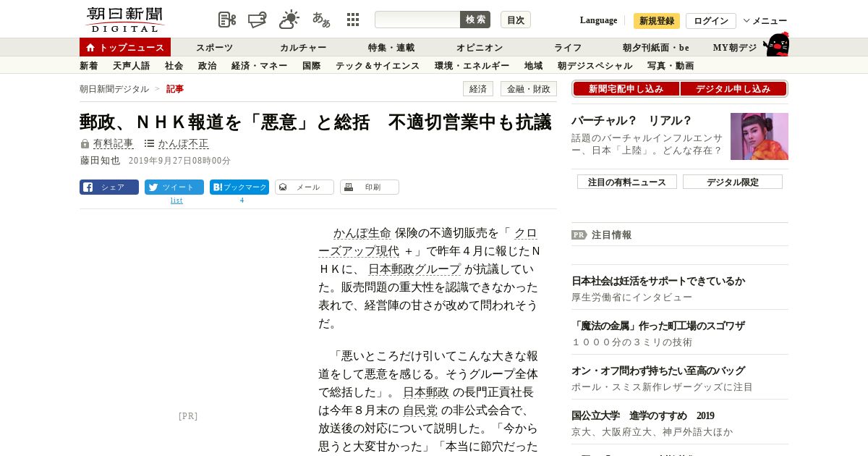Select ライフ in main navigation
This screenshot has width=868, height=456.
click(568, 48)
